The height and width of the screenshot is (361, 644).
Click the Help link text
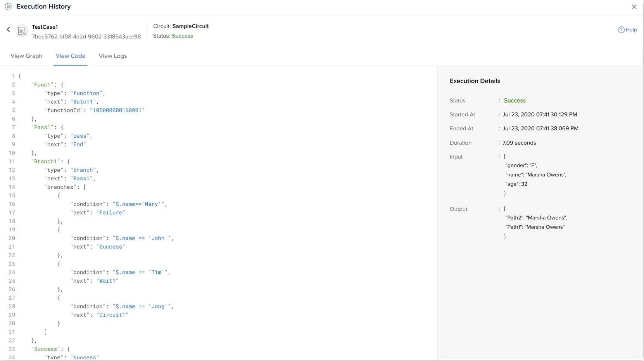631,30
